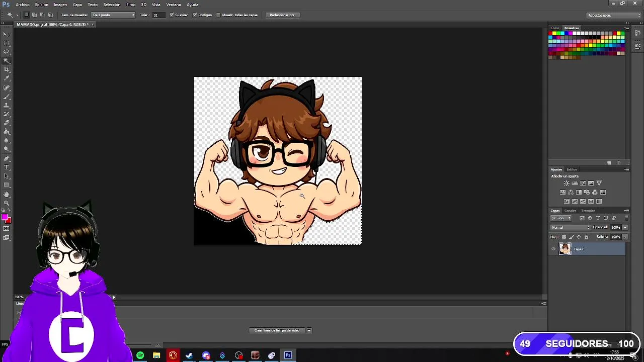The height and width of the screenshot is (362, 644).
Task: Add a Levels adjustment
Action: pyautogui.click(x=575, y=183)
